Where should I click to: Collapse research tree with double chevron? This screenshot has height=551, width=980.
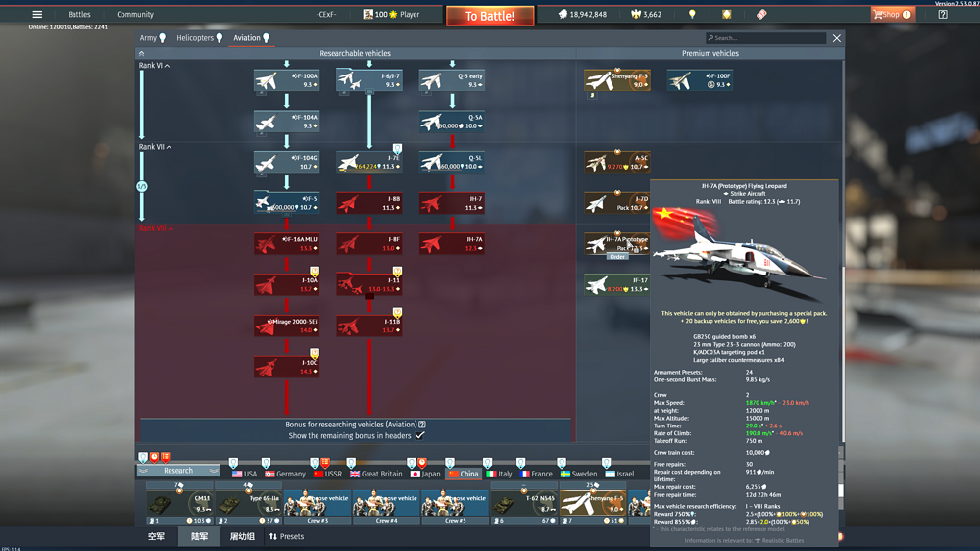141,54
